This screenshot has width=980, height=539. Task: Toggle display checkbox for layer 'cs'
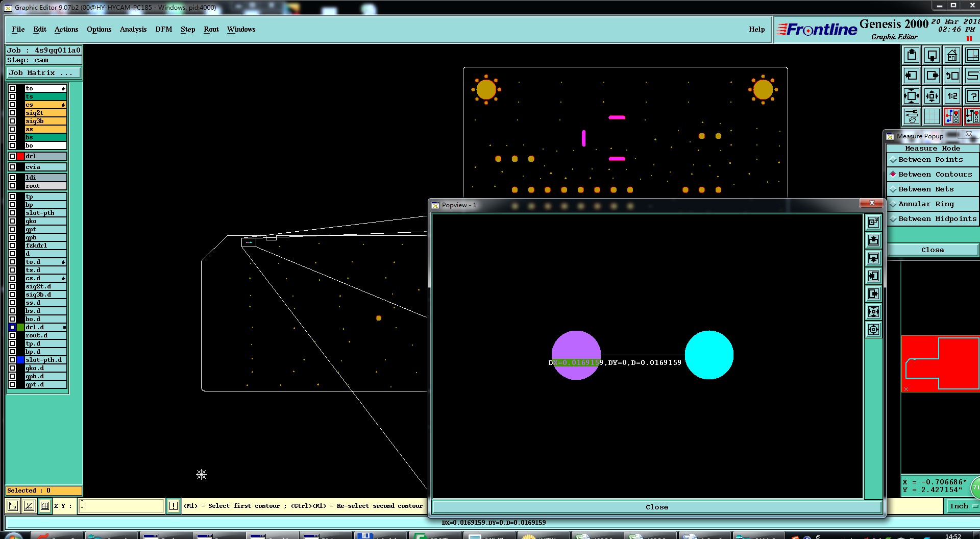12,105
